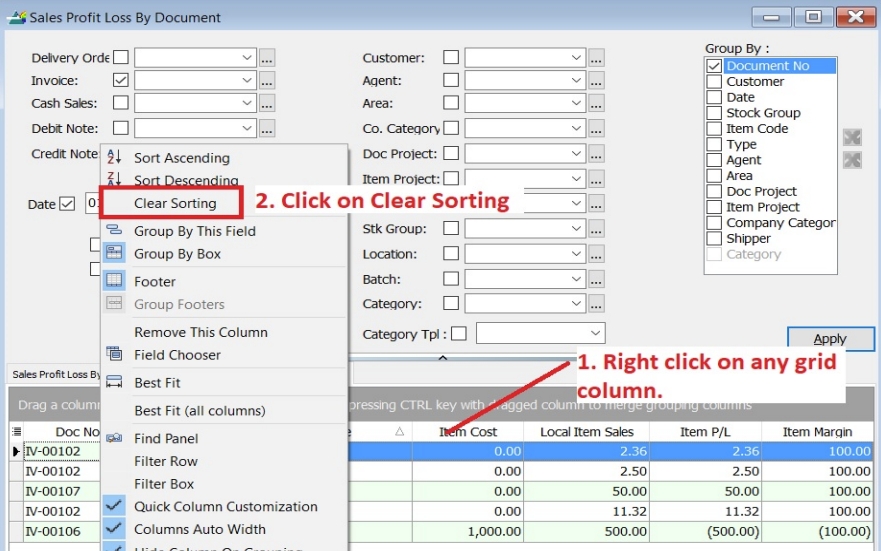Click the Sort Ascending icon in context menu

pos(114,158)
